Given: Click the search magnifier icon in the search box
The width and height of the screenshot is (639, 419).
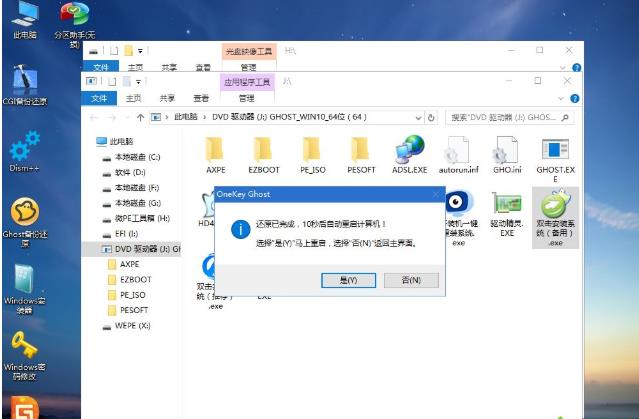Looking at the screenshot, I should [x=565, y=117].
